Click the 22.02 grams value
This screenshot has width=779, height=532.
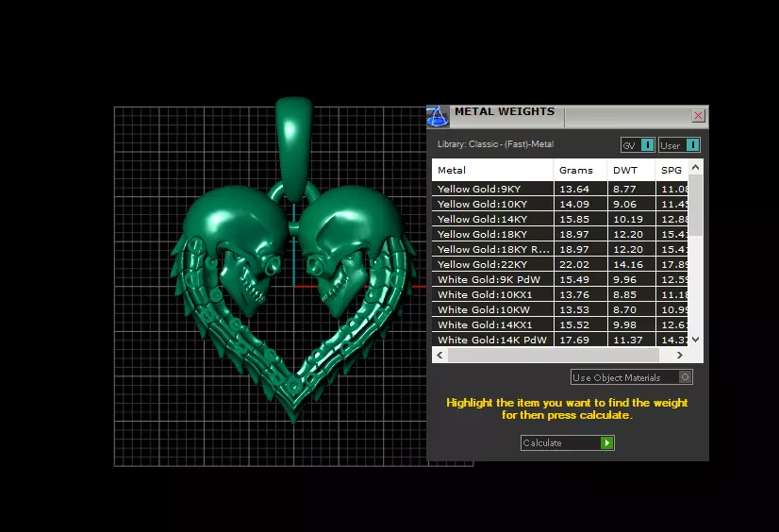574,264
